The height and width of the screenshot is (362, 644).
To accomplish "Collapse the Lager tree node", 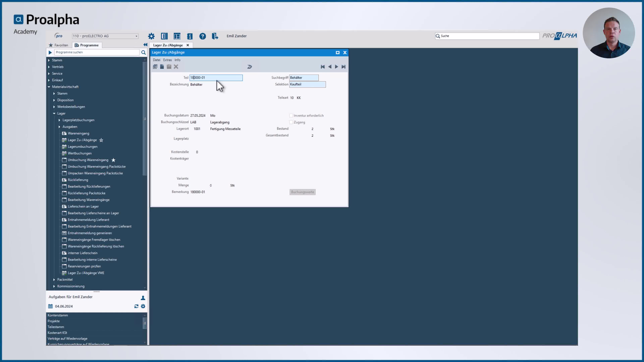I will 54,113.
